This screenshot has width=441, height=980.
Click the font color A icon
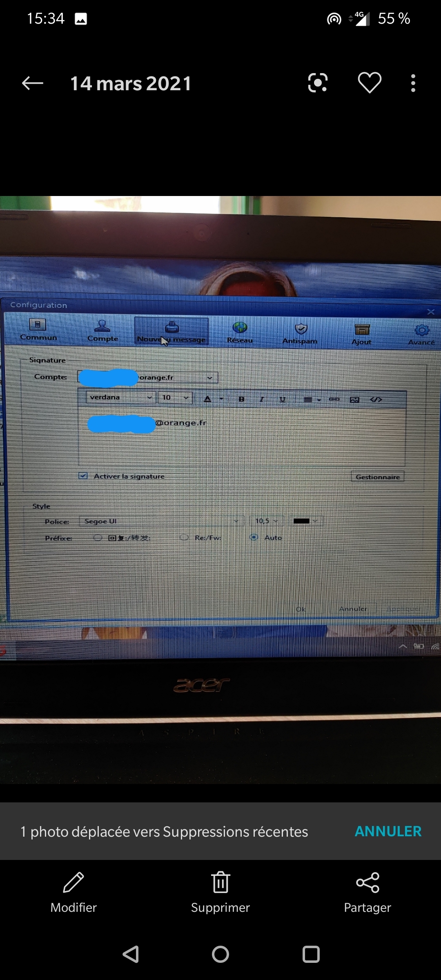207,399
